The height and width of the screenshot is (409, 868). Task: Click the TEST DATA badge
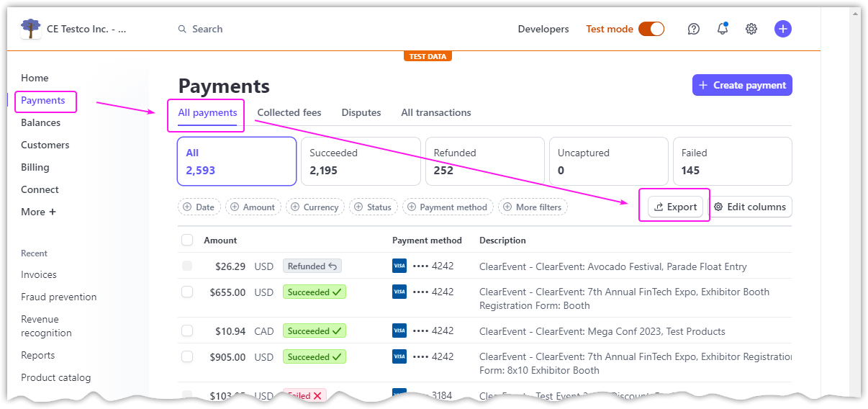pyautogui.click(x=428, y=56)
